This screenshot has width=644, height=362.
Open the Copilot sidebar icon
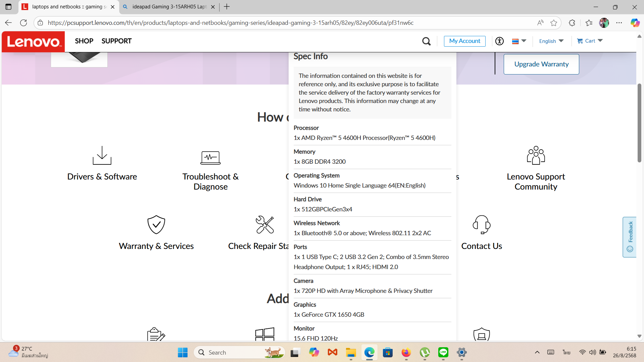(x=635, y=23)
